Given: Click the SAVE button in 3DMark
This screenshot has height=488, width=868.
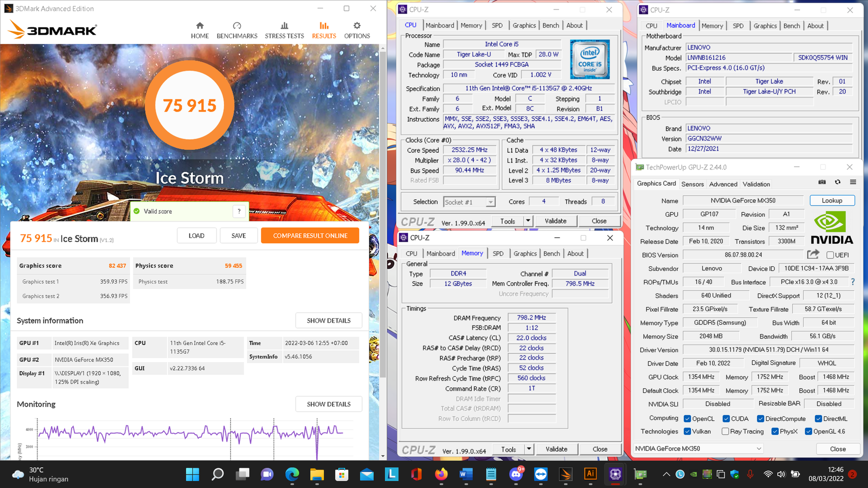Looking at the screenshot, I should 238,235.
